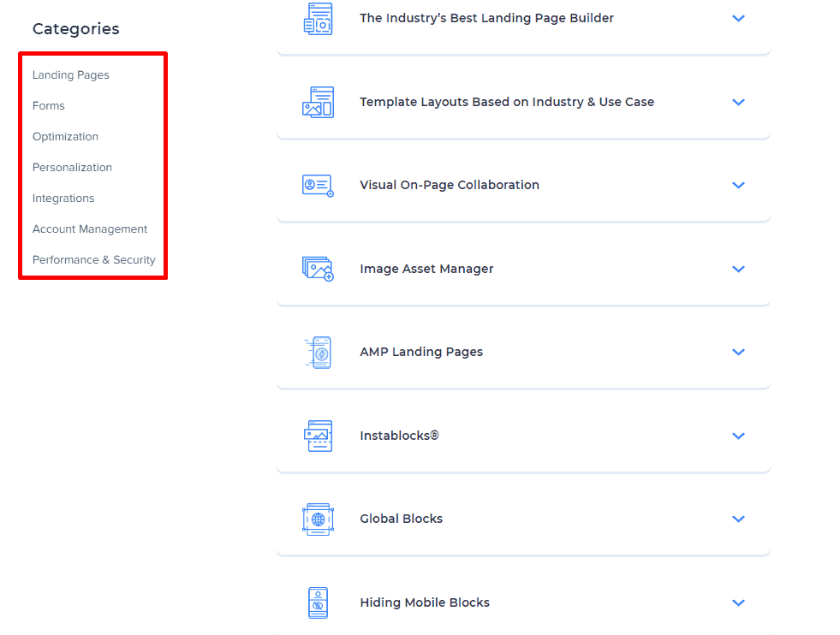Select the Landing Pages category

(71, 75)
